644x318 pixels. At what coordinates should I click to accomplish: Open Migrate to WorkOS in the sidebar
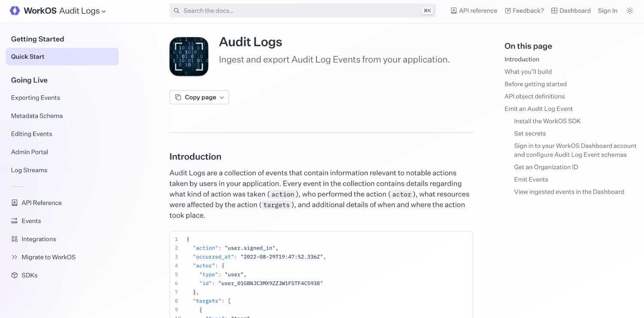click(x=49, y=257)
